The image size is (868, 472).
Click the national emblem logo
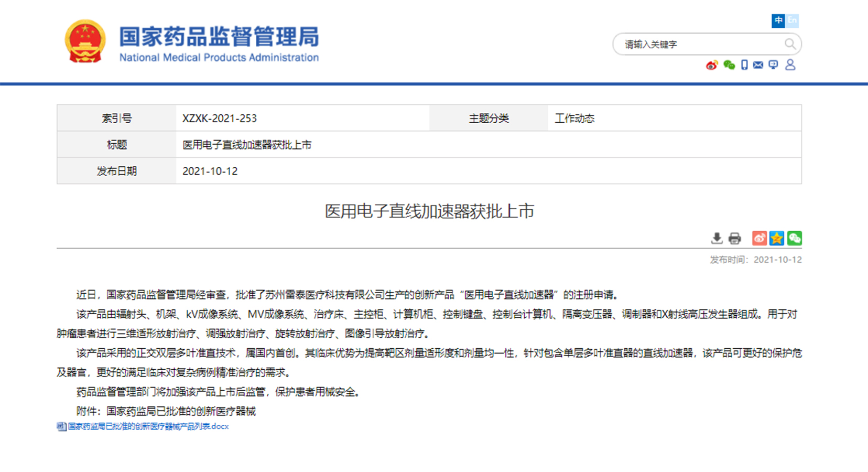[x=85, y=41]
